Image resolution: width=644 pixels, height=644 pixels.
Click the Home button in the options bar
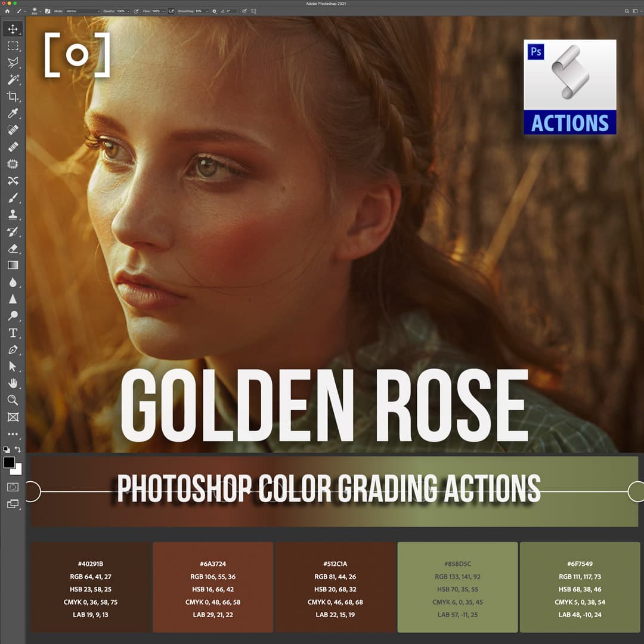pos(8,11)
